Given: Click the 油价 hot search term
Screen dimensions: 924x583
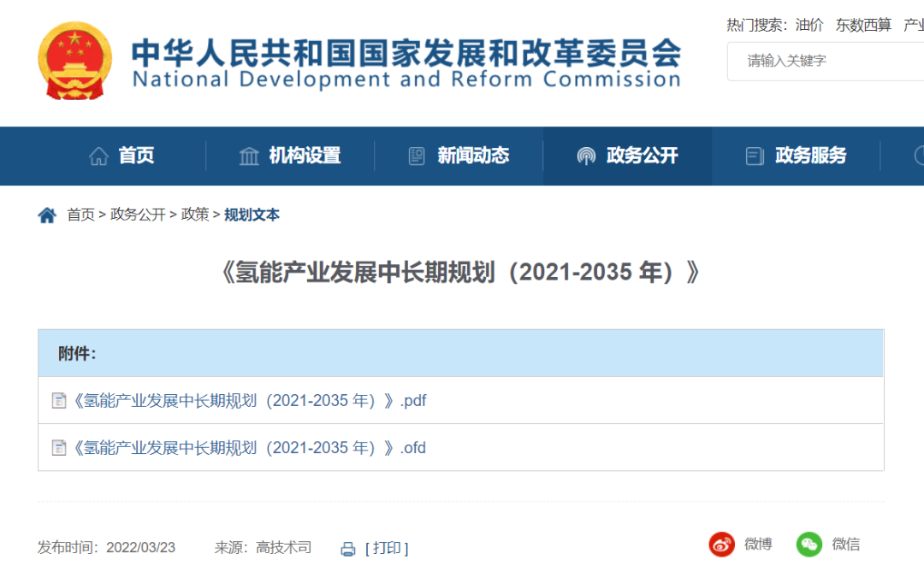Looking at the screenshot, I should click(x=809, y=25).
